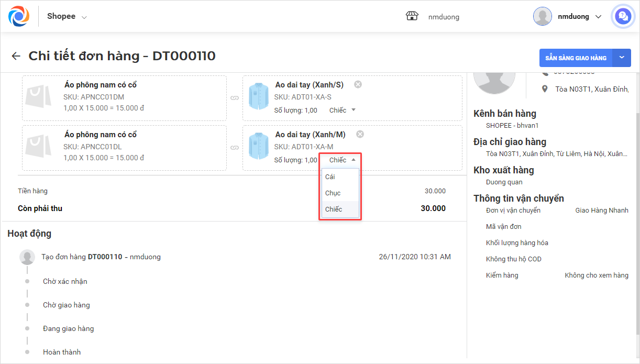Viewport: 640px width, 364px height.
Task: Click the app logo icon
Action: pos(19,16)
